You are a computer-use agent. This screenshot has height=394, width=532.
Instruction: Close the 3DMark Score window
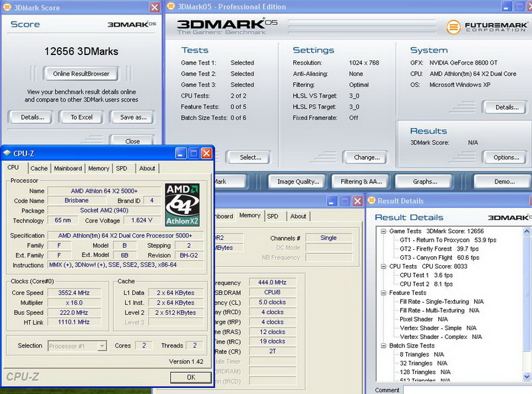155,7
